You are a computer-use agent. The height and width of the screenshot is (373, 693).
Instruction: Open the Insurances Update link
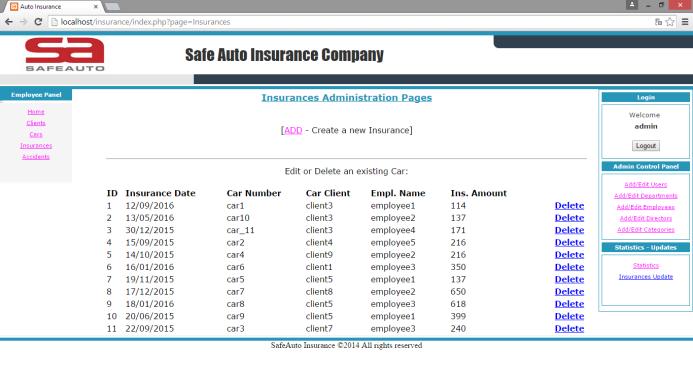coord(646,276)
